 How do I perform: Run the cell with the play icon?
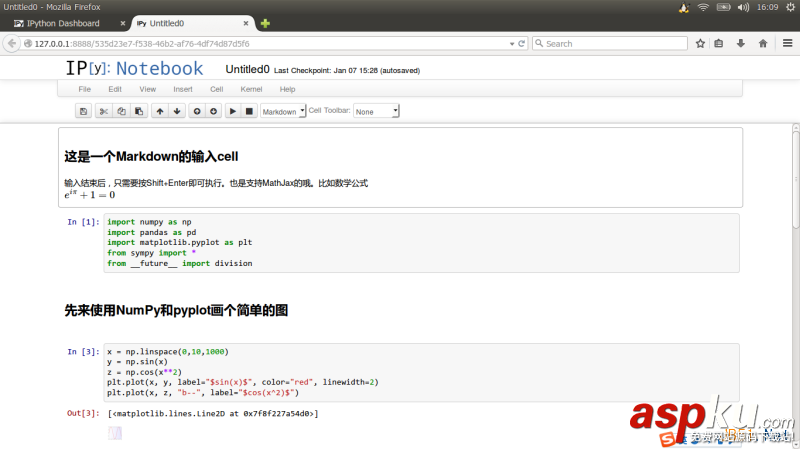[x=233, y=111]
